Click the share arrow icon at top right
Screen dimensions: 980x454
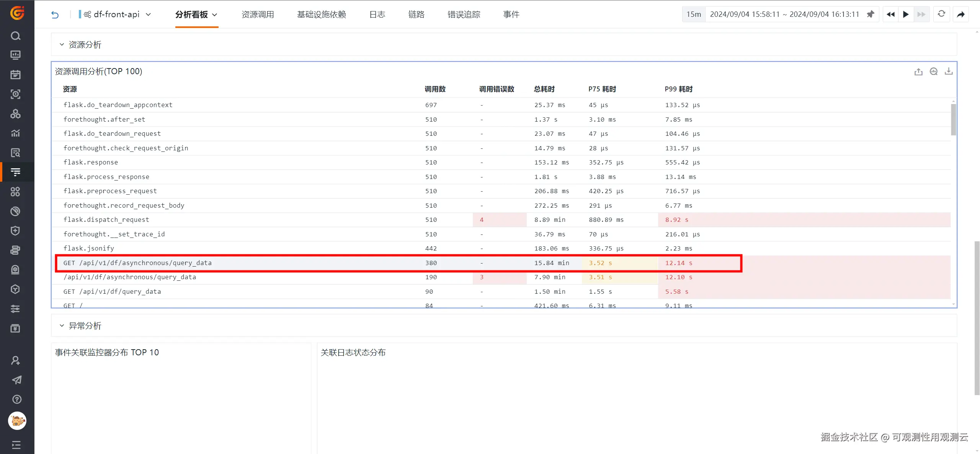point(961,15)
